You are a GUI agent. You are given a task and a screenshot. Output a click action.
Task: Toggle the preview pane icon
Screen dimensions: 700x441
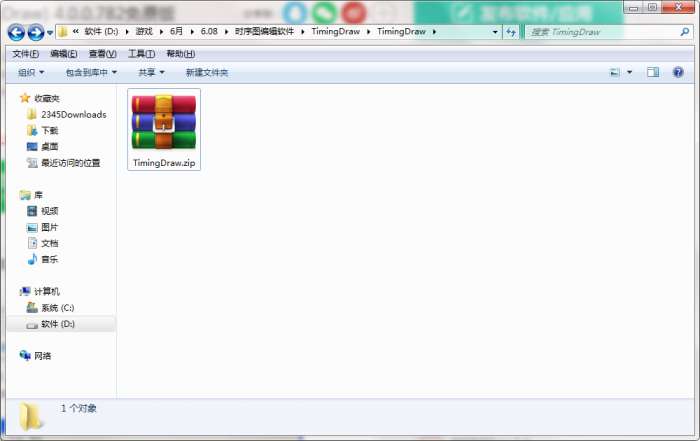pos(653,72)
